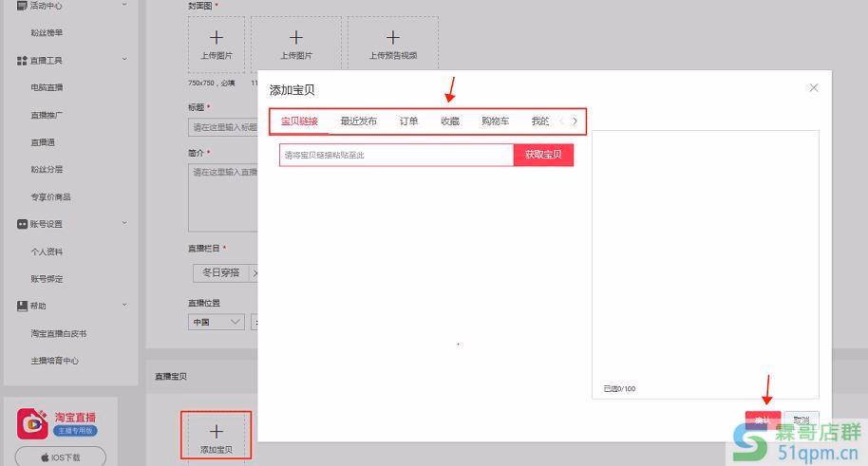Collapse the 帮助 section chevron
This screenshot has height=466, width=868.
[124, 305]
